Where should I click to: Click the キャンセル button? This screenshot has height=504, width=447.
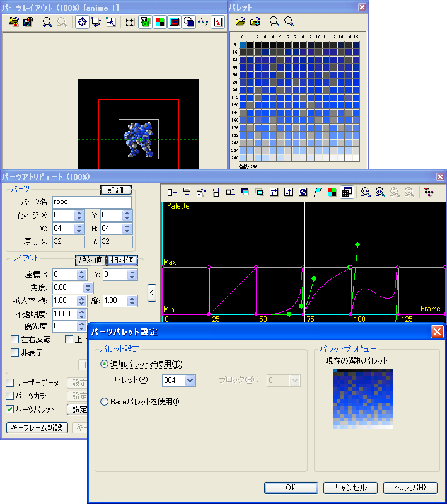[350, 488]
